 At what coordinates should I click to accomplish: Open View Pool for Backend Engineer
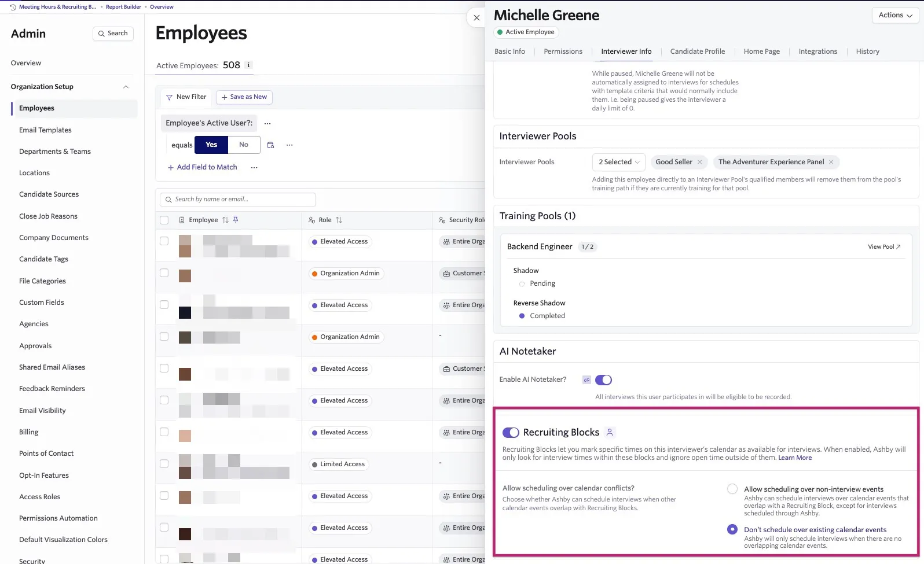(x=884, y=247)
